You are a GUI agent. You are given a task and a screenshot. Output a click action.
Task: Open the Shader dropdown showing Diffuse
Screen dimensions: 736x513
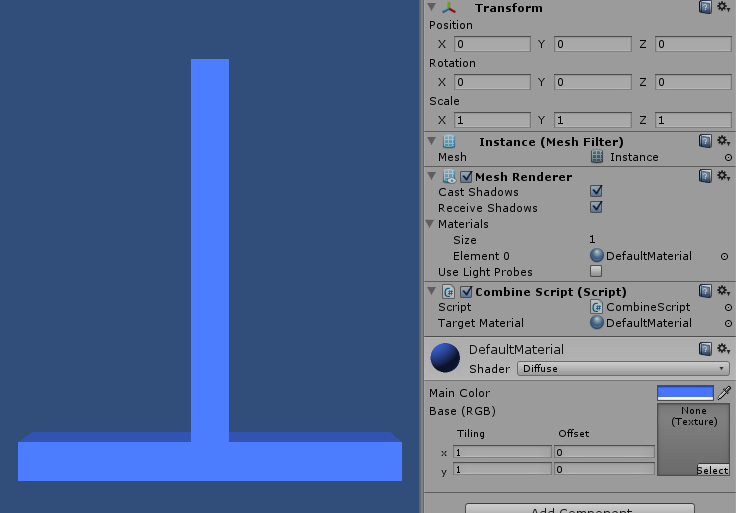tap(623, 368)
